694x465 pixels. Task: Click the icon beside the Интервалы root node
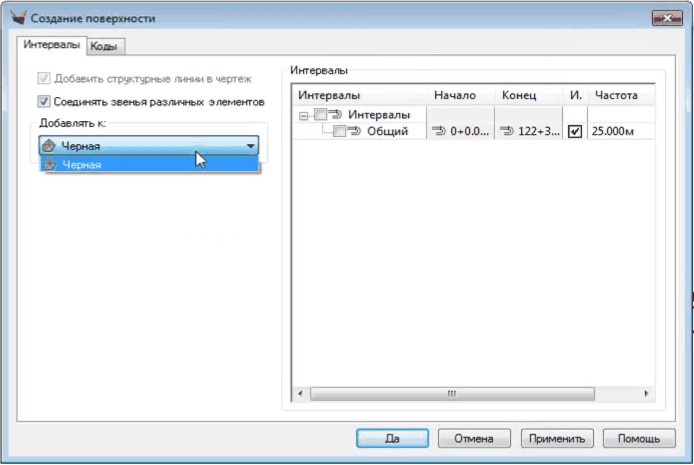point(336,115)
